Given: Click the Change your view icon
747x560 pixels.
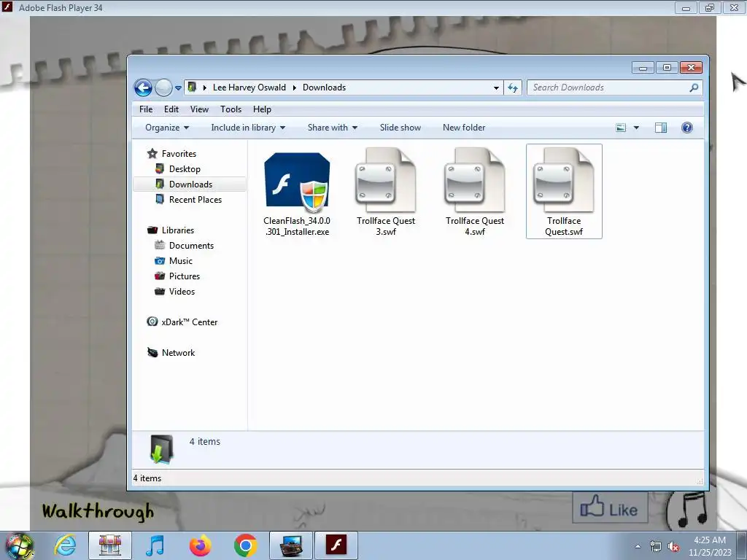Looking at the screenshot, I should [x=620, y=128].
